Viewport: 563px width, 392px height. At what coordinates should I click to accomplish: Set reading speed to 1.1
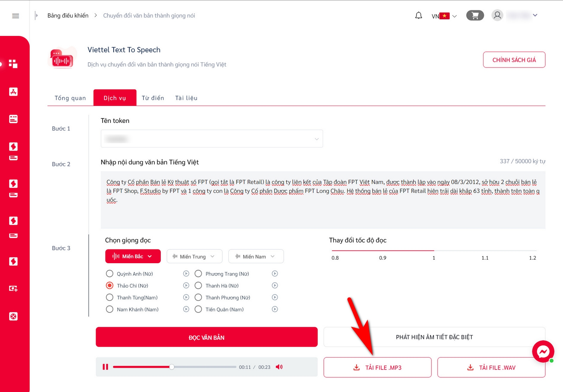(x=485, y=258)
